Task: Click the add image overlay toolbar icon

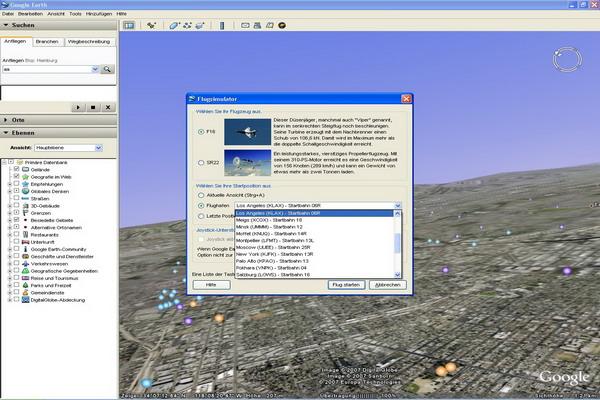Action: click(x=200, y=25)
